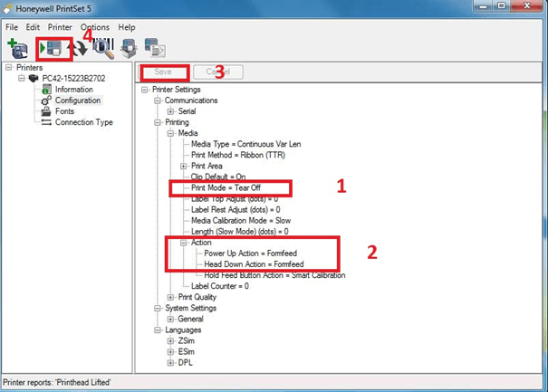Click the Printer Settings root label

176,90
